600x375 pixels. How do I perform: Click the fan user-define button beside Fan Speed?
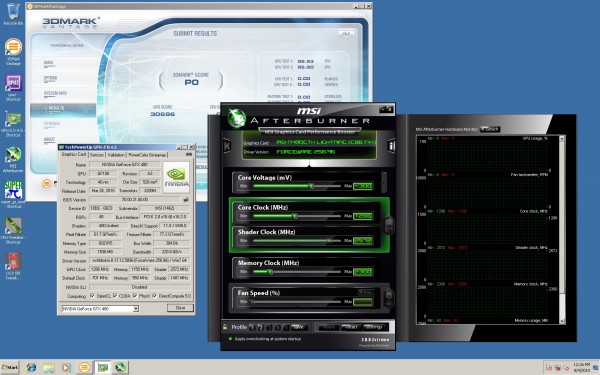tap(389, 297)
